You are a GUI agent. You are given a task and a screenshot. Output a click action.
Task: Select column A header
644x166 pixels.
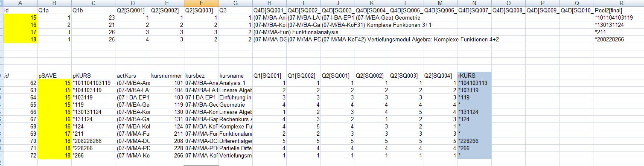pyautogui.click(x=20, y=3)
